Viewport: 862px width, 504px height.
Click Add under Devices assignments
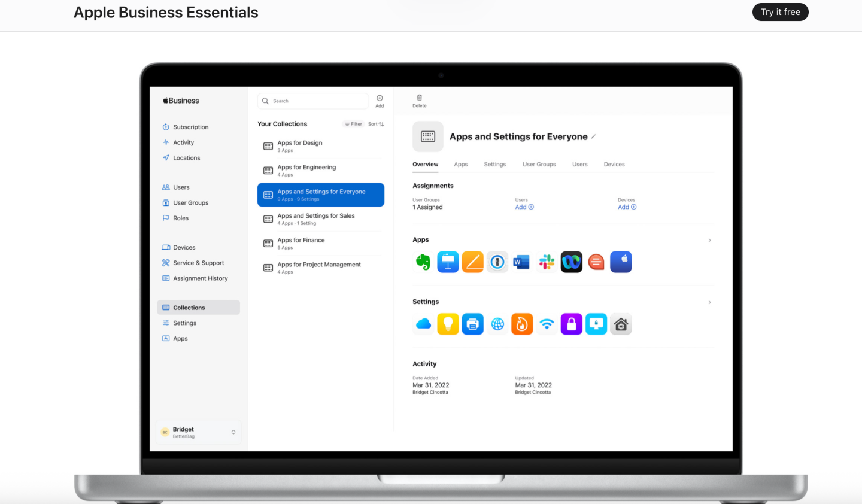tap(627, 207)
